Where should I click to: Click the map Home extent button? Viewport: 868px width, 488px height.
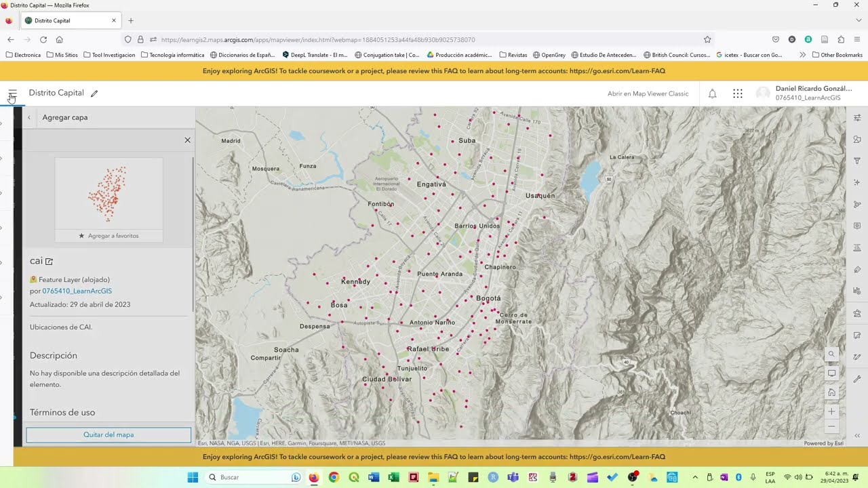pos(831,392)
